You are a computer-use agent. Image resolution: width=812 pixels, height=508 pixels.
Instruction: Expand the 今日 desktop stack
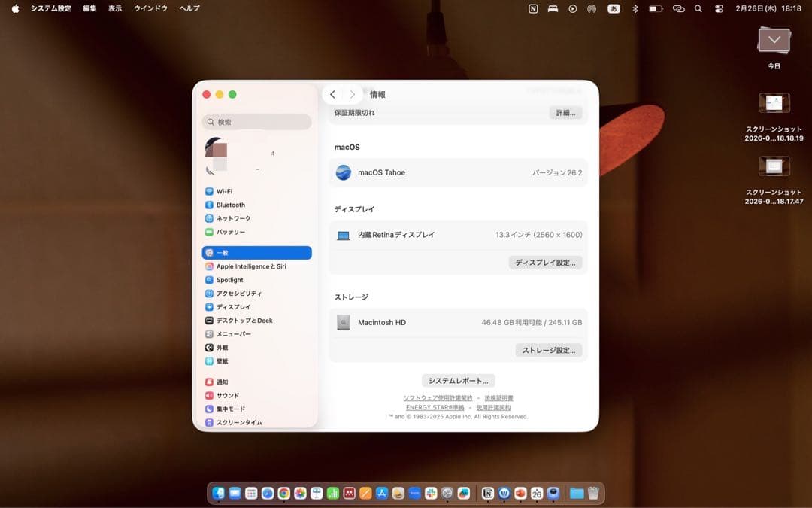pyautogui.click(x=774, y=41)
